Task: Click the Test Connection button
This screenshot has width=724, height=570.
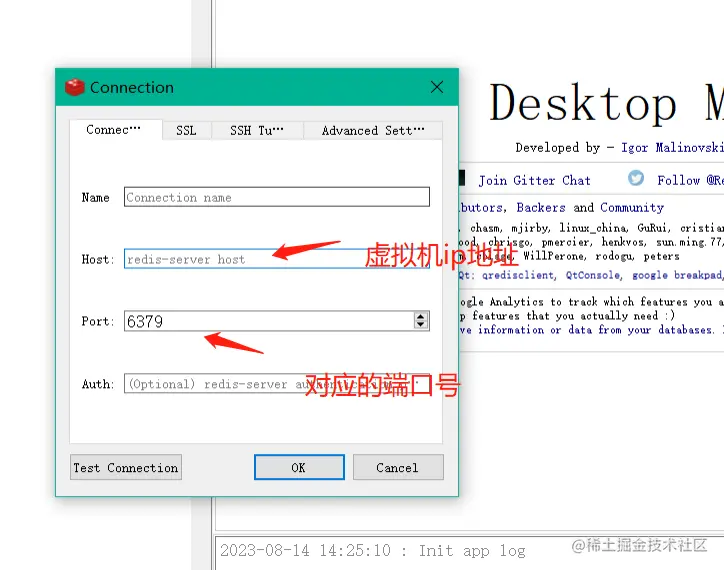Action: (x=126, y=467)
